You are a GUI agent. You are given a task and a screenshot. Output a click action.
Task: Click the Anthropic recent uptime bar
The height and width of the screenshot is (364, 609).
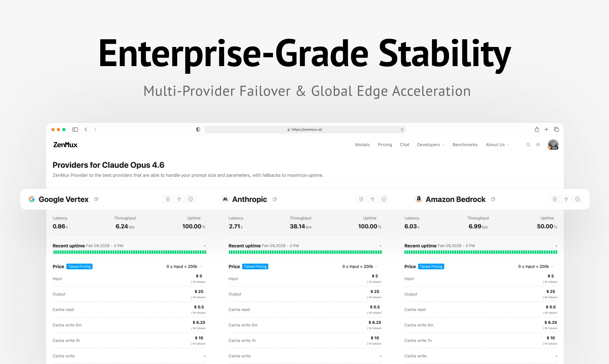305,252
